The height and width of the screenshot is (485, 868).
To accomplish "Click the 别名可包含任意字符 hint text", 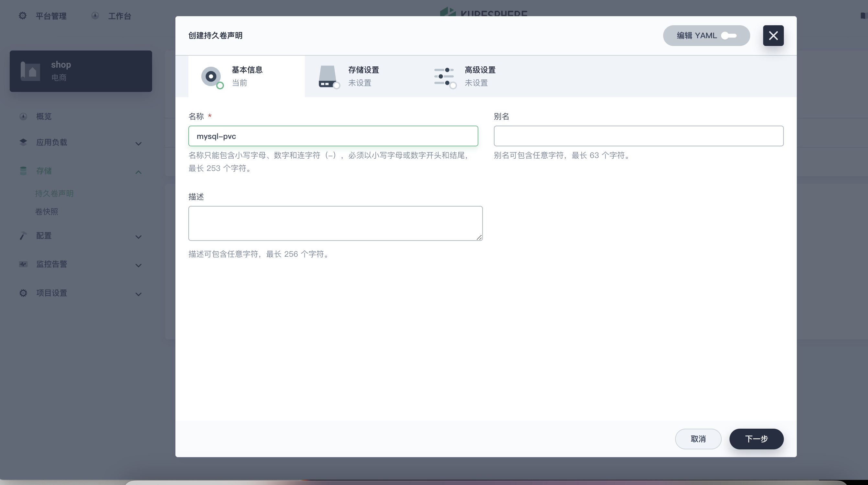I will tap(562, 155).
